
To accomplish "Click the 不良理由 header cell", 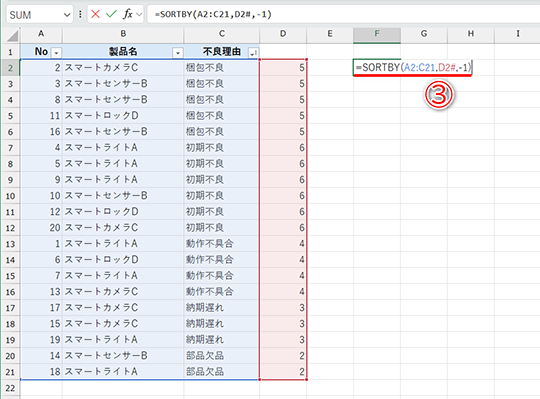I will pyautogui.click(x=222, y=52).
